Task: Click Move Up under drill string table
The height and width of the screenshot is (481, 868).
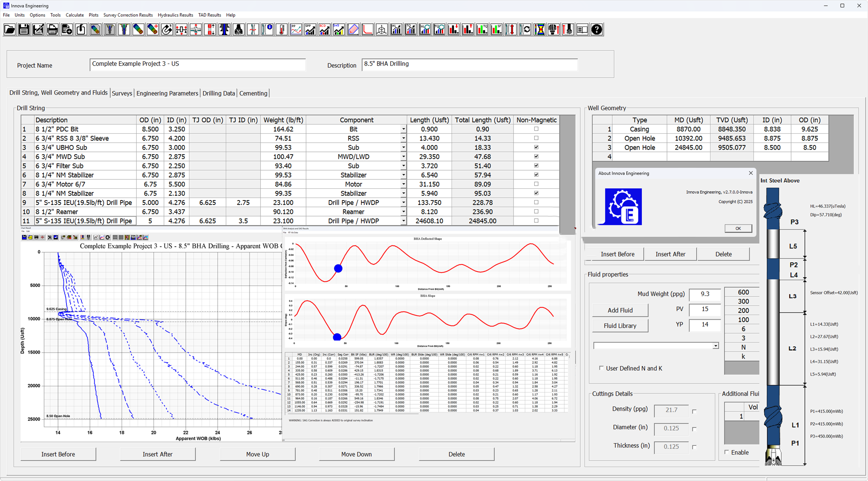Action: pos(257,454)
